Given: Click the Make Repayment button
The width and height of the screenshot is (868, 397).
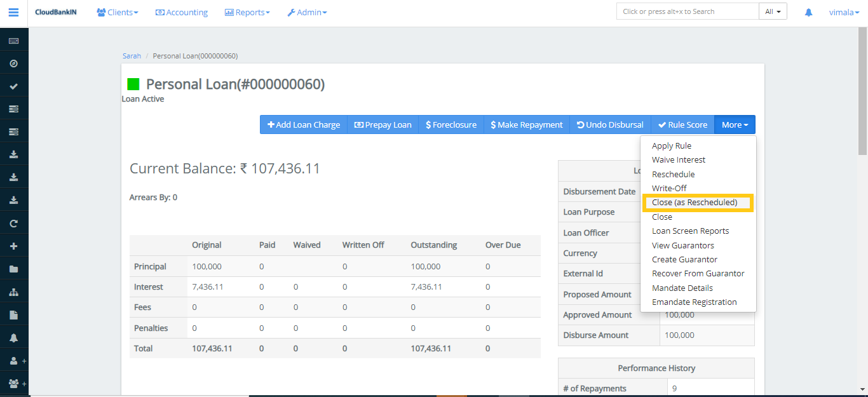Looking at the screenshot, I should point(526,124).
